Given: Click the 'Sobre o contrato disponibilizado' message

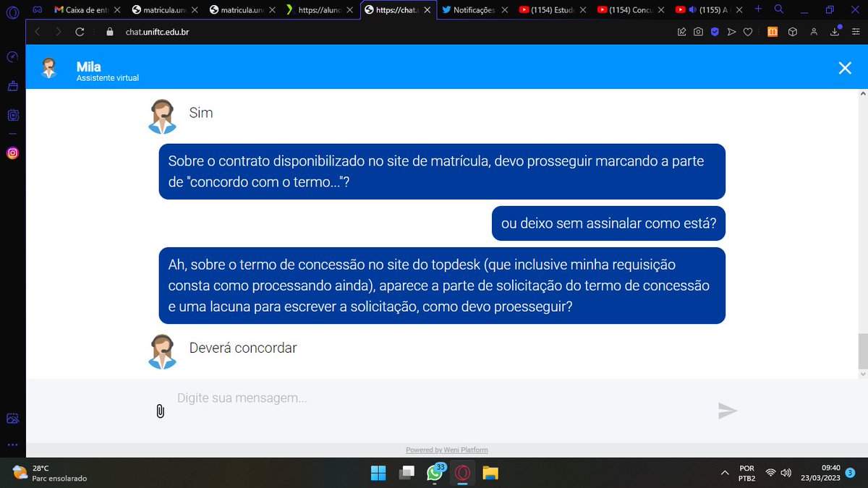Looking at the screenshot, I should 442,171.
